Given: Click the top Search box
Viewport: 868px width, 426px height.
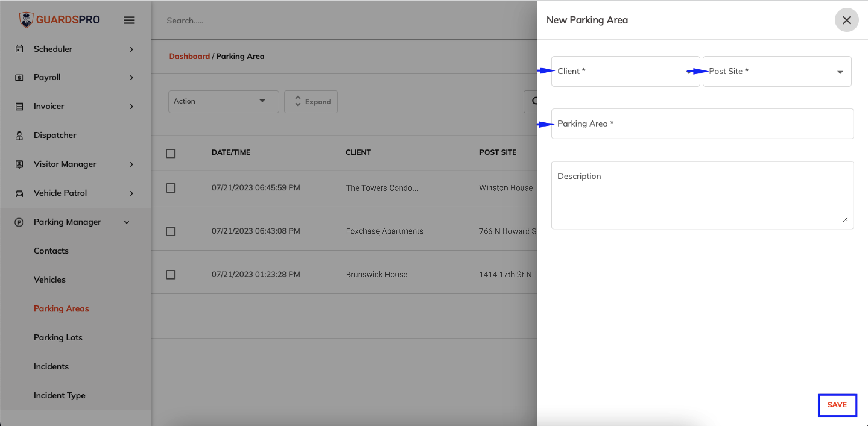Looking at the screenshot, I should (x=185, y=21).
